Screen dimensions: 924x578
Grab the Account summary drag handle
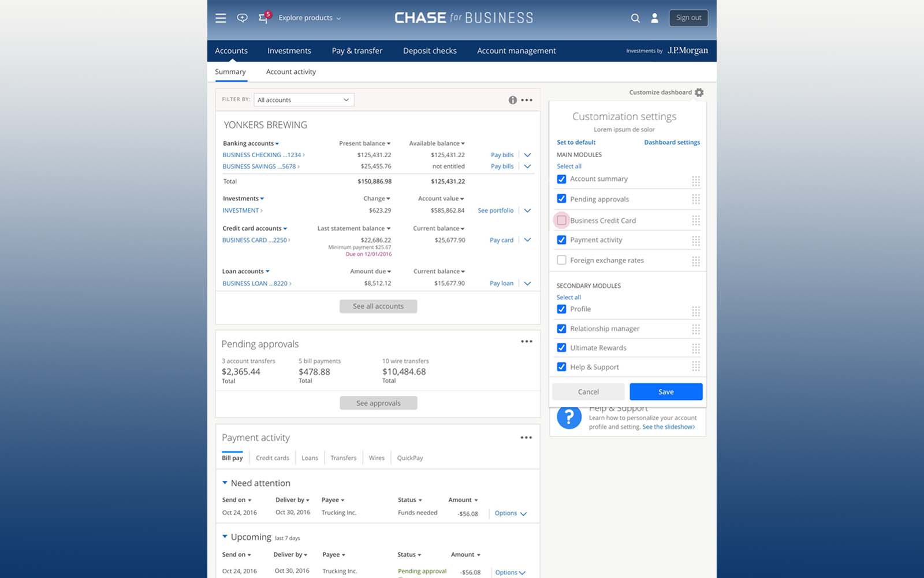pyautogui.click(x=696, y=181)
